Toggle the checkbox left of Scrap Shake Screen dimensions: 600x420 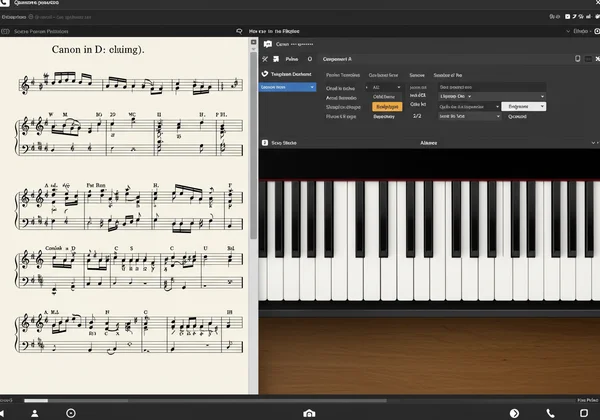point(264,143)
